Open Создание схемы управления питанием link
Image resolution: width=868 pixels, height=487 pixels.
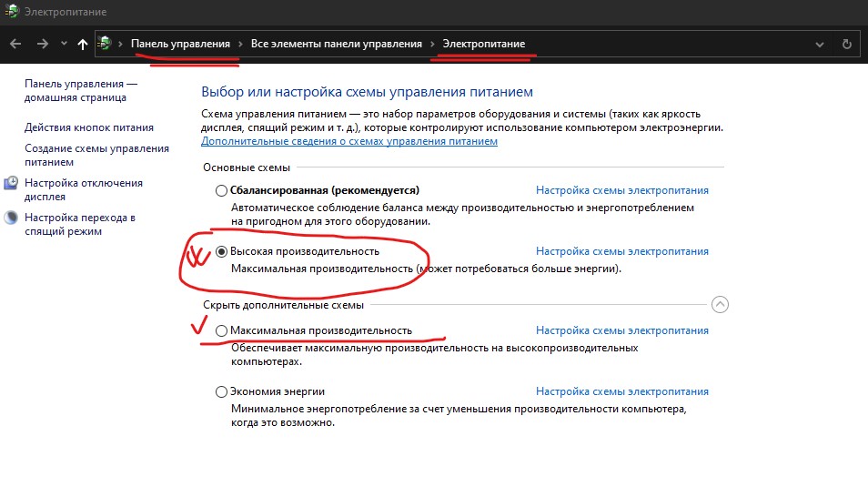point(96,148)
